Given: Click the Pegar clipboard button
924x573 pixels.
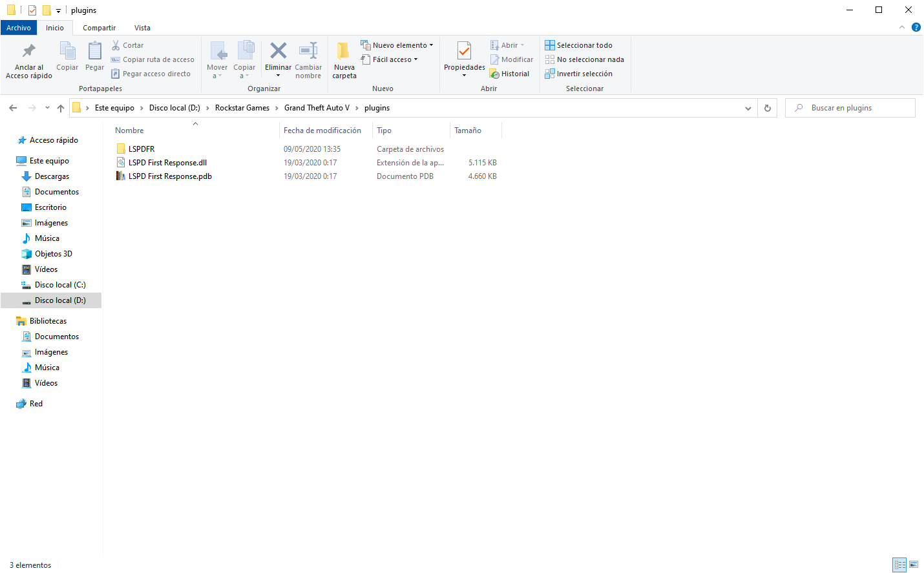Looking at the screenshot, I should coord(94,57).
